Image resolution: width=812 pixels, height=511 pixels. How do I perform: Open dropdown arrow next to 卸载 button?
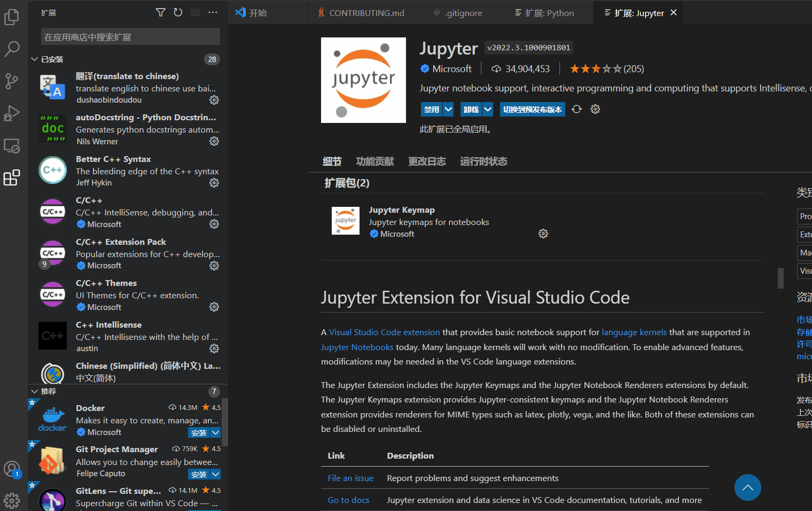click(488, 110)
